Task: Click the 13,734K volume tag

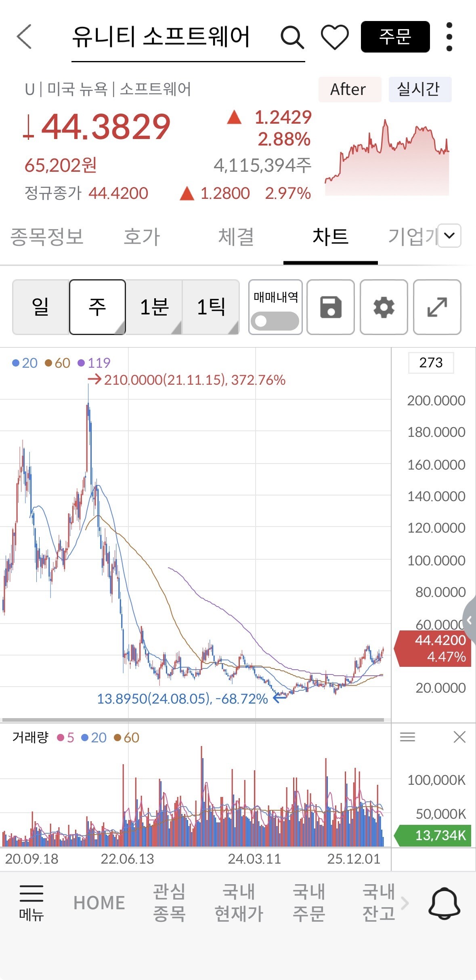Action: (433, 835)
